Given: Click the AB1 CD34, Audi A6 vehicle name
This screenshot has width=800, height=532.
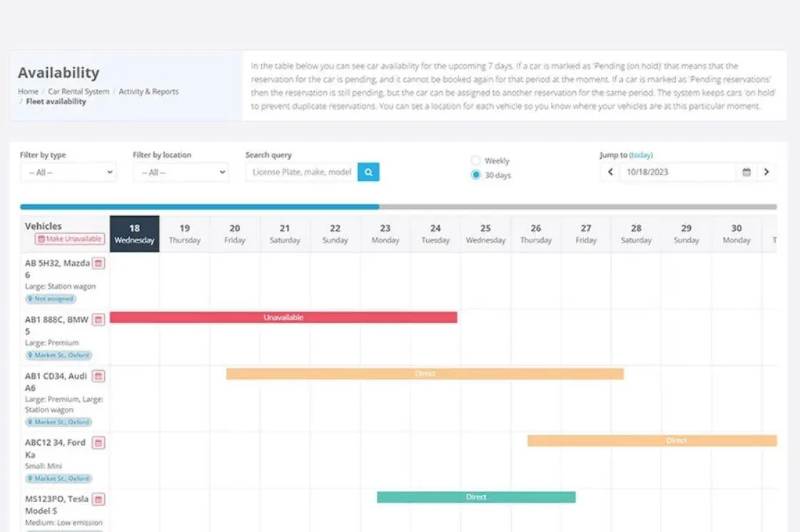Looking at the screenshot, I should pyautogui.click(x=56, y=382).
